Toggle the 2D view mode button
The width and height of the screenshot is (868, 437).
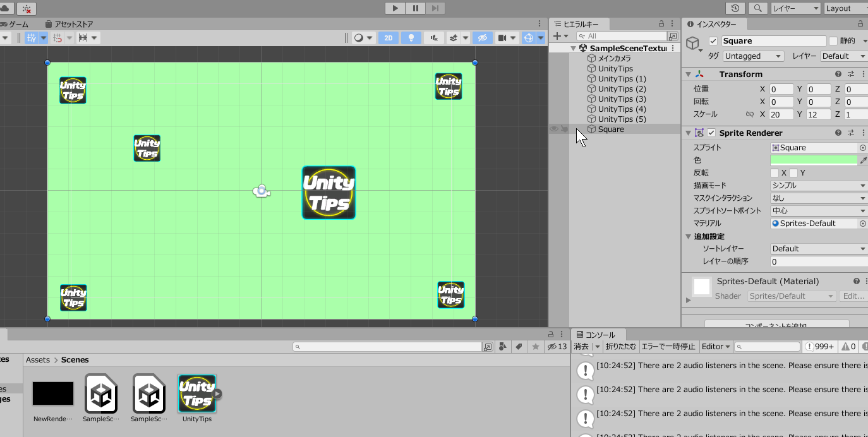(389, 38)
